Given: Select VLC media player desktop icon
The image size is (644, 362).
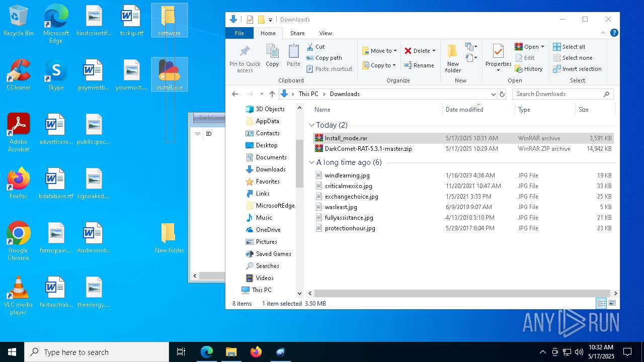Looking at the screenshot, I should (x=19, y=295).
